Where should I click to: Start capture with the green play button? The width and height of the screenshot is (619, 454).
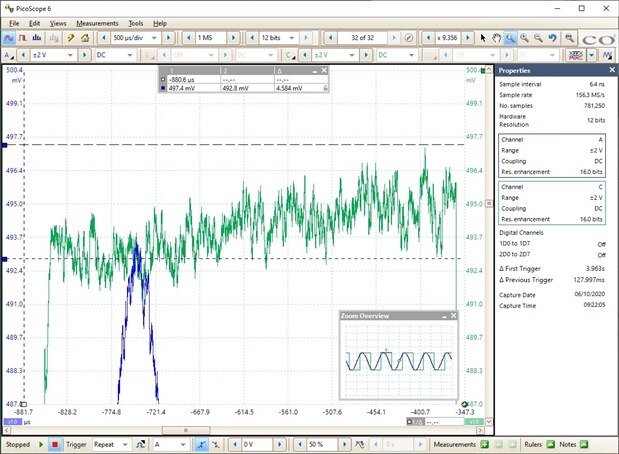42,444
